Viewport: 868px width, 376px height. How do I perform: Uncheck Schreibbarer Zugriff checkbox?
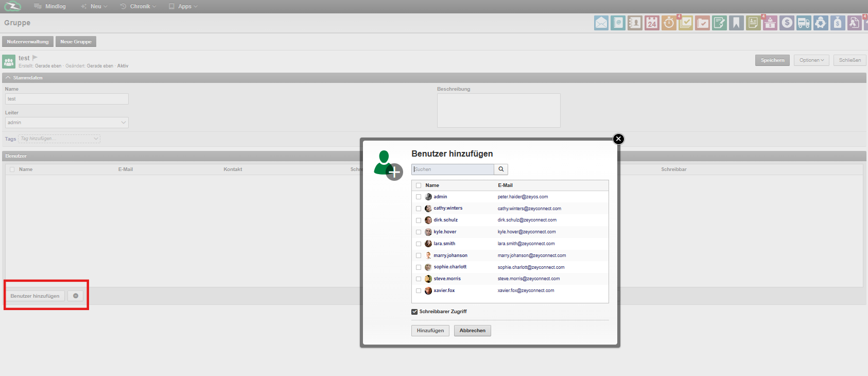click(414, 312)
